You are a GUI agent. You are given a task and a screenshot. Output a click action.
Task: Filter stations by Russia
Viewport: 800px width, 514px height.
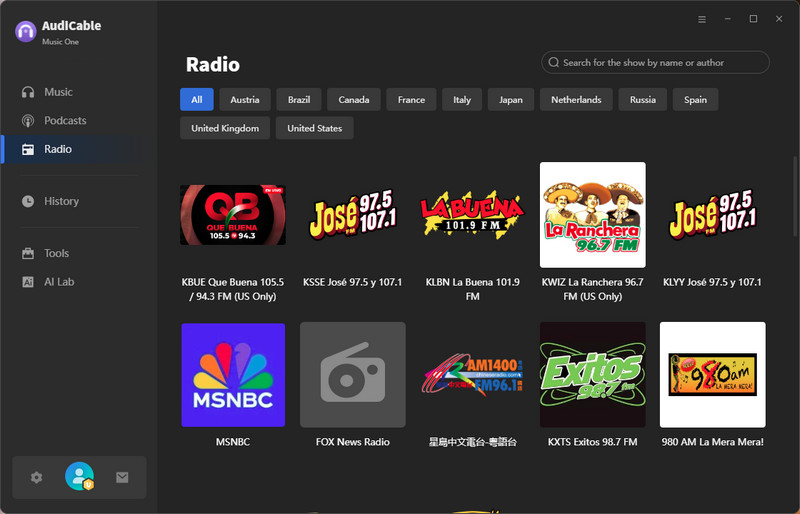click(643, 100)
